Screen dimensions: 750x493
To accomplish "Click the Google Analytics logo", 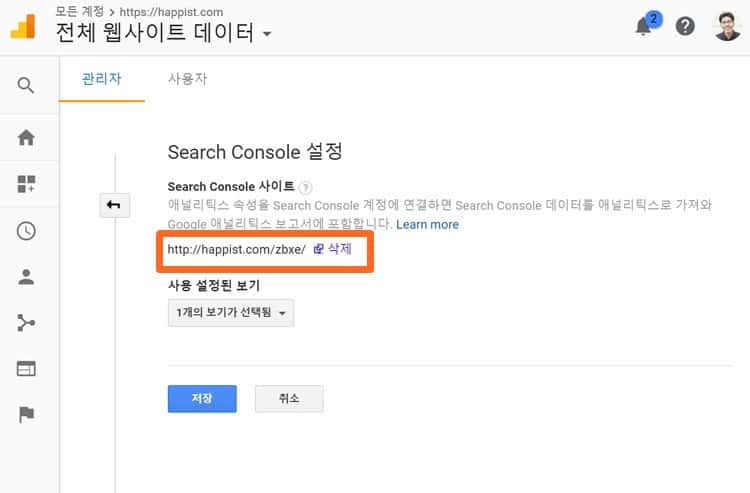I will pyautogui.click(x=22, y=26).
